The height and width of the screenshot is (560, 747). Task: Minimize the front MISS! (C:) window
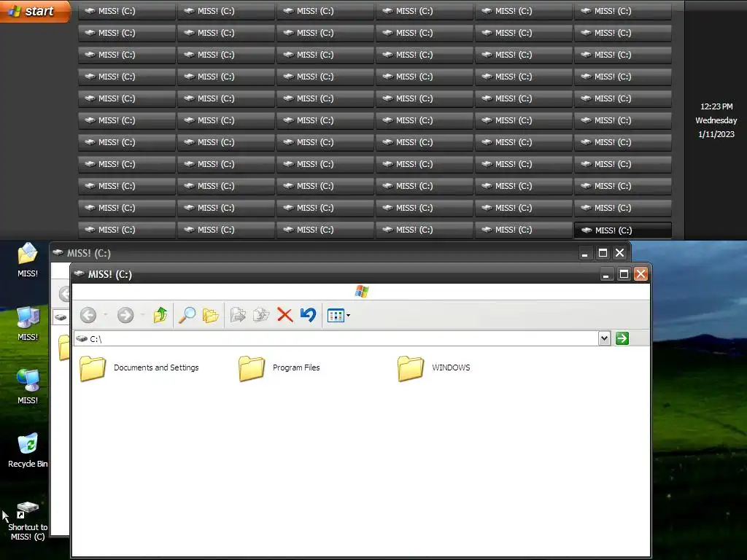click(606, 274)
